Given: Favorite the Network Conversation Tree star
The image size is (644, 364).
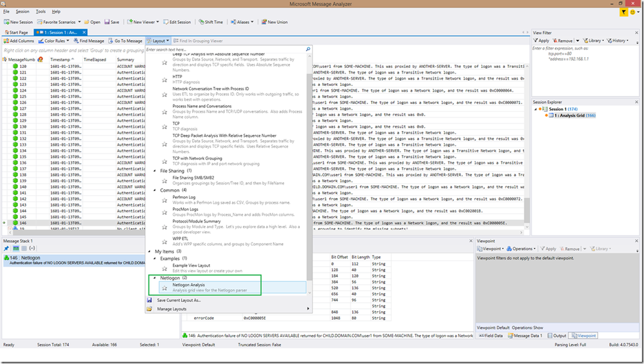Looking at the screenshot, I should 164,95.
